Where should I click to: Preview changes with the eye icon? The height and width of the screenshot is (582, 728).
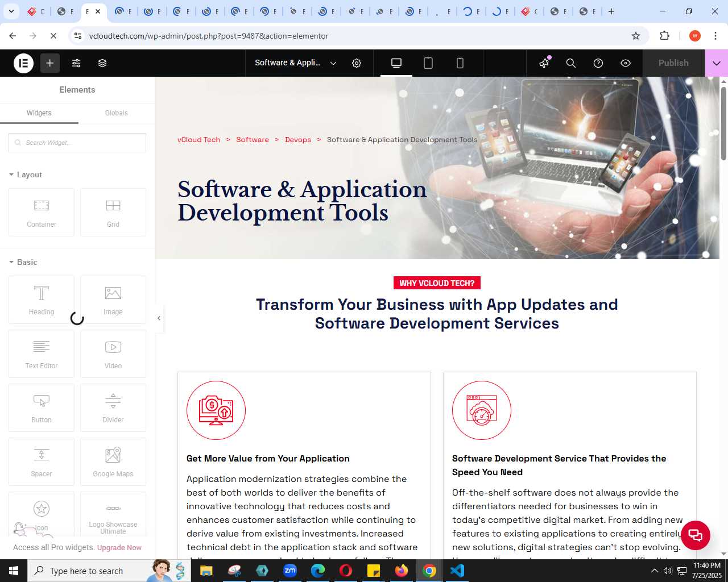[626, 63]
